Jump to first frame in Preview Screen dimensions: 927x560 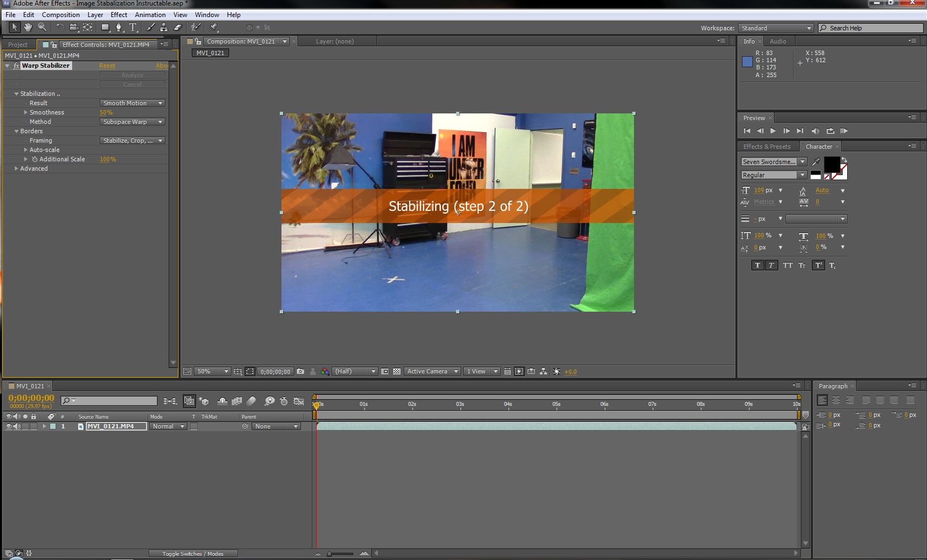click(x=747, y=131)
